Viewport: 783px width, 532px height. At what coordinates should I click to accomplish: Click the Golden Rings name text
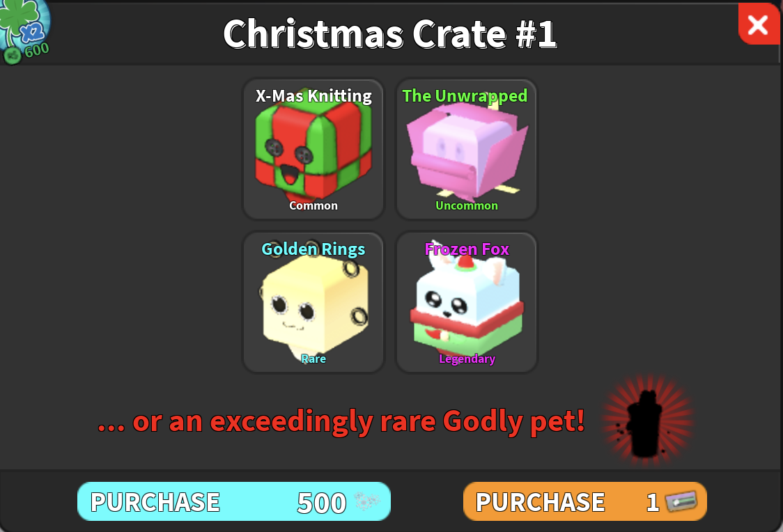tap(313, 249)
